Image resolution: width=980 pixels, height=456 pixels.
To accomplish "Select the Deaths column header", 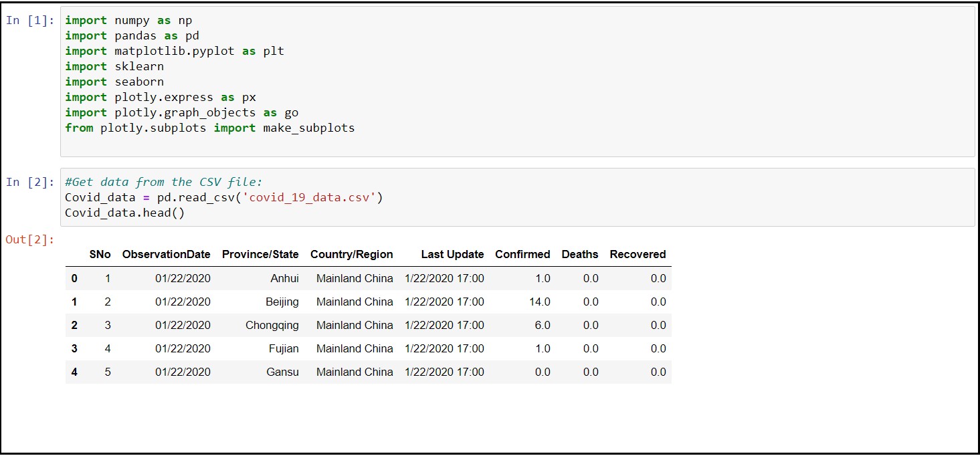I will pos(581,254).
